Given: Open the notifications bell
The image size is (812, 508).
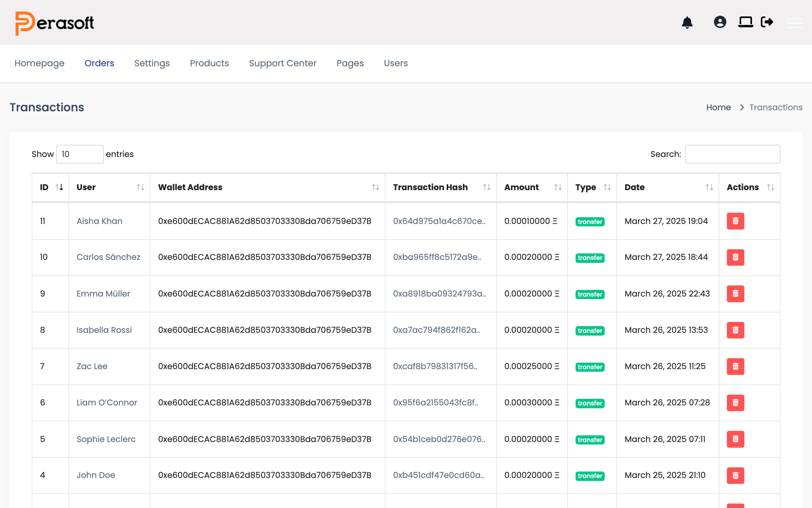Looking at the screenshot, I should (x=687, y=22).
